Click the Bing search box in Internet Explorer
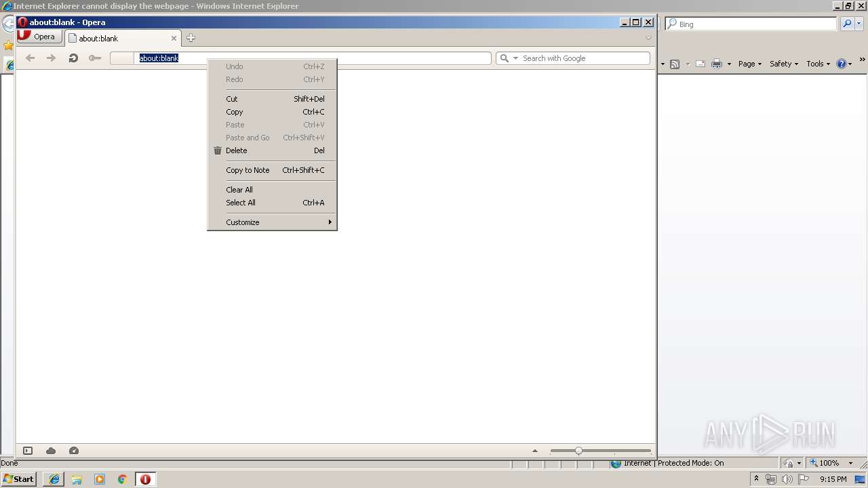Viewport: 868px width, 488px height. (751, 24)
